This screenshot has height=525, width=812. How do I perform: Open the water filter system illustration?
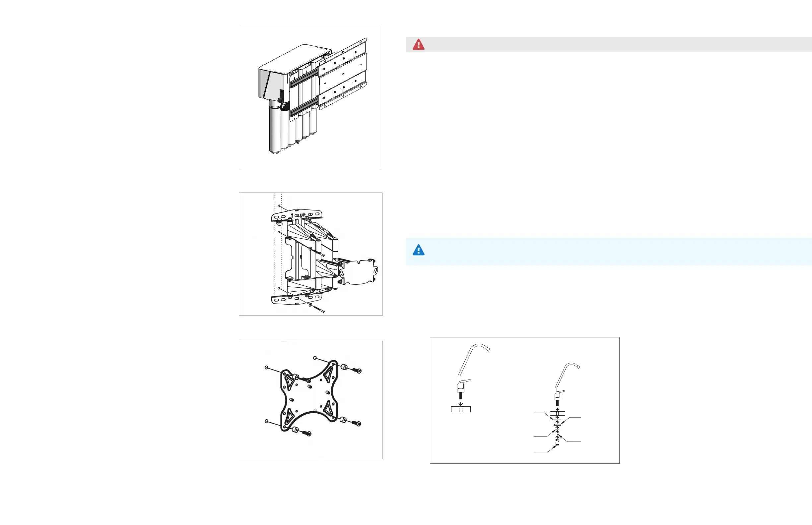pyautogui.click(x=310, y=96)
